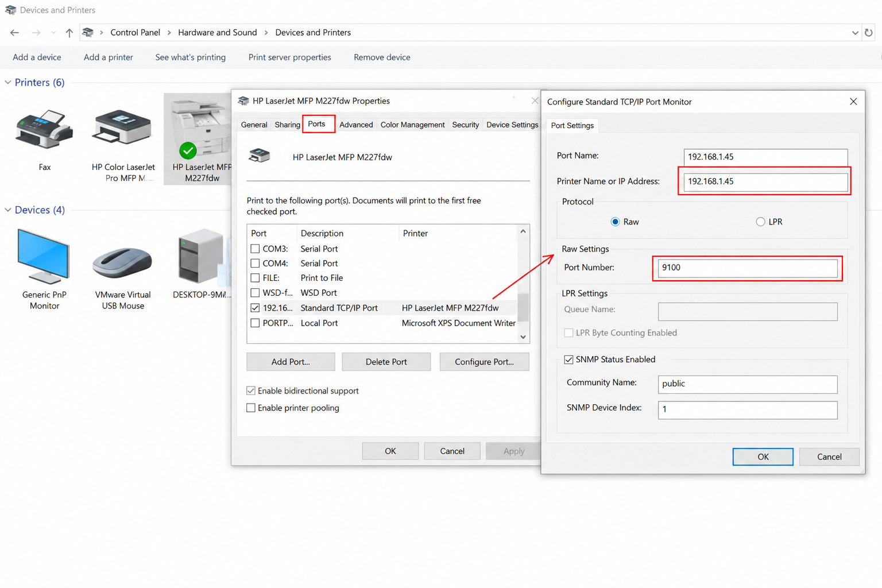The height and width of the screenshot is (588, 882).
Task: Switch to the Advanced tab
Action: coord(356,125)
